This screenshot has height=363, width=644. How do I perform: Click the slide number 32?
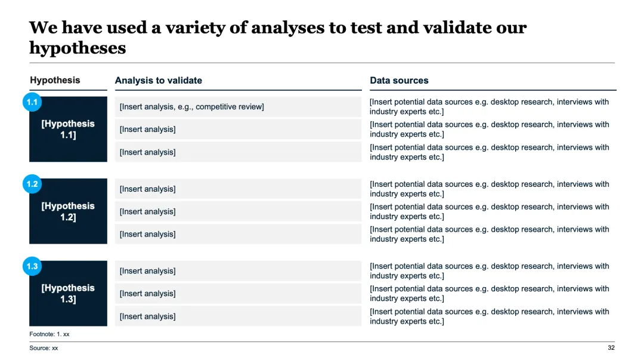[x=611, y=348]
